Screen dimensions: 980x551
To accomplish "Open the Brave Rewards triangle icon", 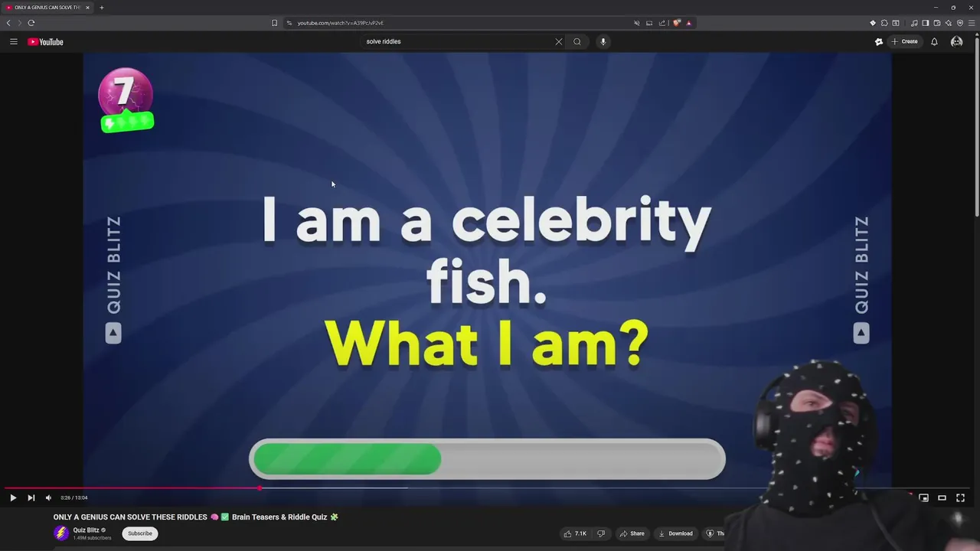I will tap(688, 23).
